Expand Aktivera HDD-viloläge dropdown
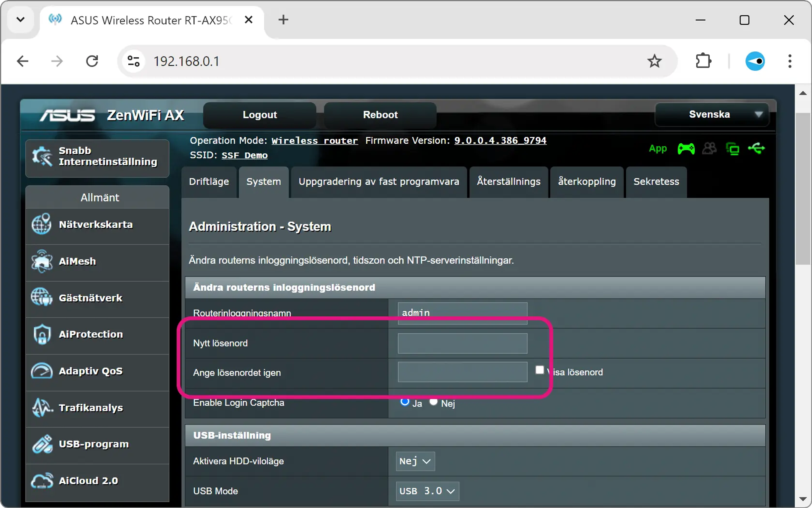The height and width of the screenshot is (508, 812). 415,461
